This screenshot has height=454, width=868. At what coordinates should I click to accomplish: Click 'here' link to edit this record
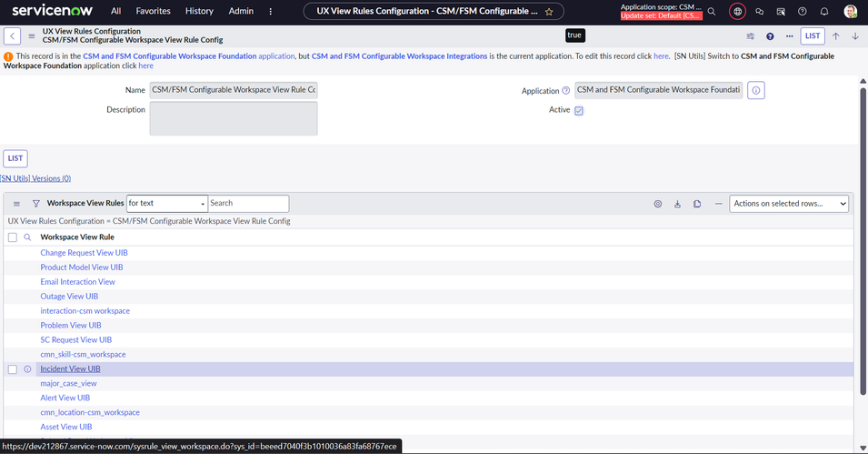(661, 56)
